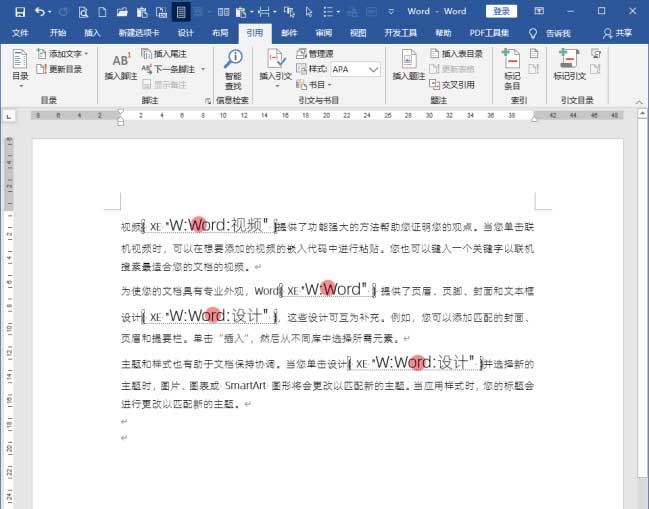Switch to the 开发工具 (Developer) tab

tap(400, 33)
